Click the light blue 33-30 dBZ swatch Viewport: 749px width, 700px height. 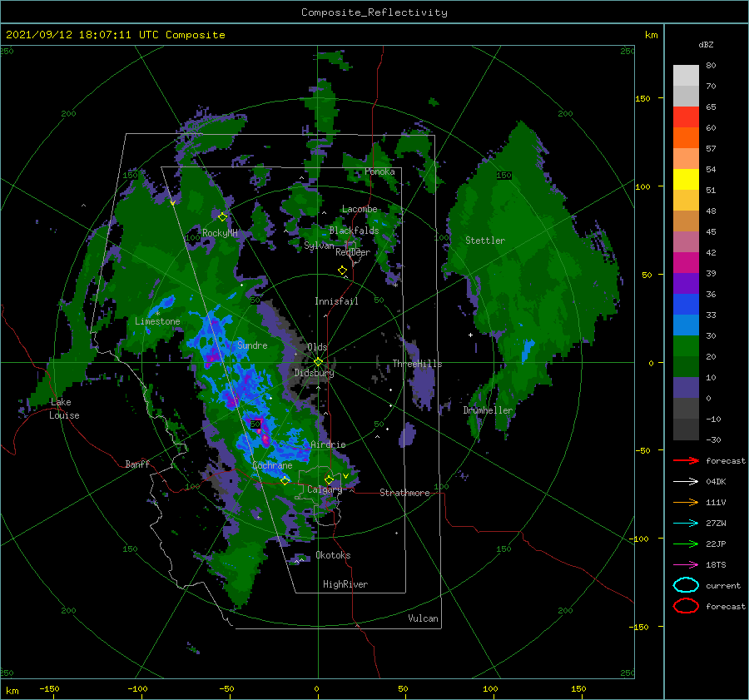click(x=686, y=325)
